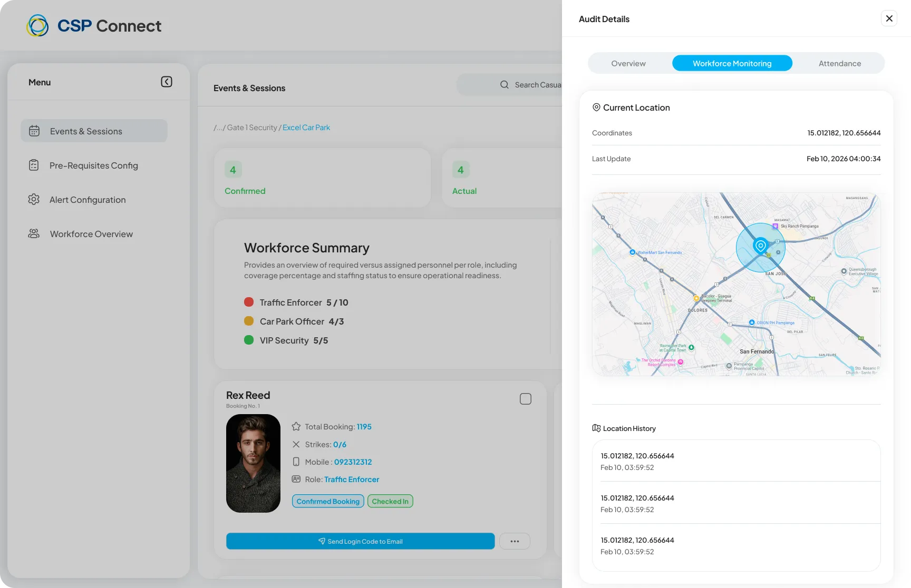Open the three-dot more options button
Viewport: 911px width, 588px height.
point(515,541)
